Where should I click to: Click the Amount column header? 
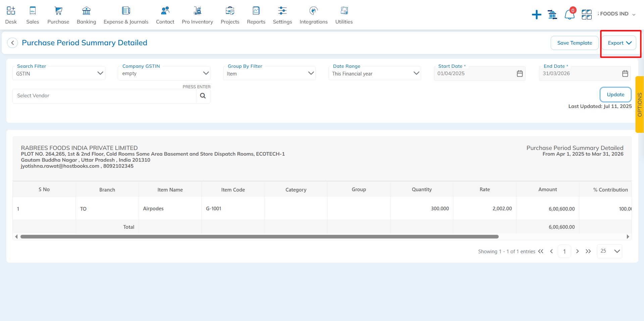[x=548, y=190]
